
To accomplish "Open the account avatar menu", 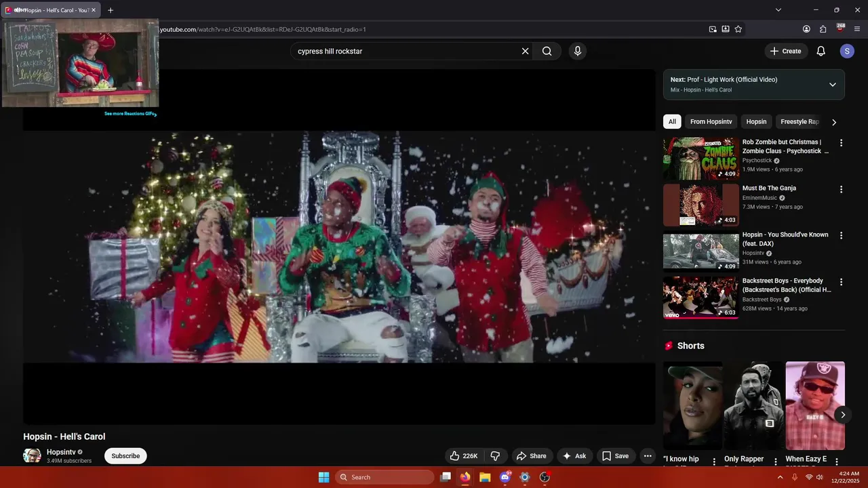I will 846,51.
